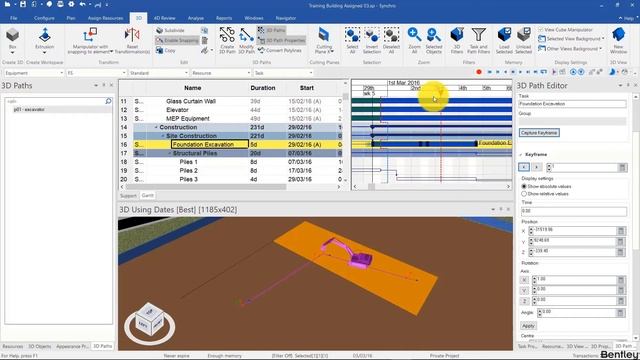This screenshot has height=360, width=640.
Task: Click Deselect All icon
Action: coord(391,35)
